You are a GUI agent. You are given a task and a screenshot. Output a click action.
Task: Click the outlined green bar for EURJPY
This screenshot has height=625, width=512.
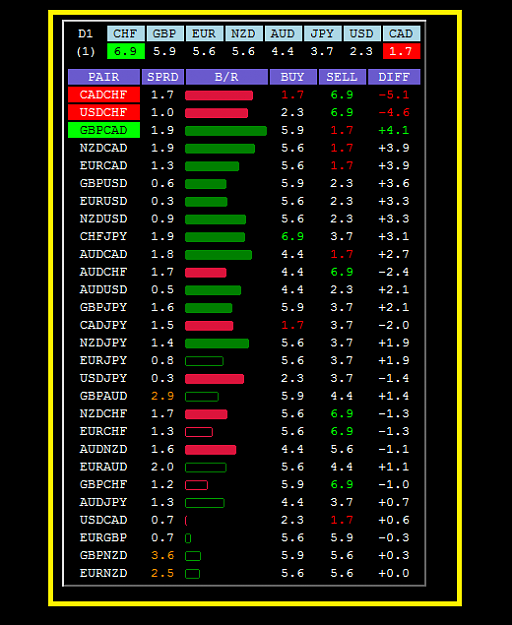[x=204, y=361]
